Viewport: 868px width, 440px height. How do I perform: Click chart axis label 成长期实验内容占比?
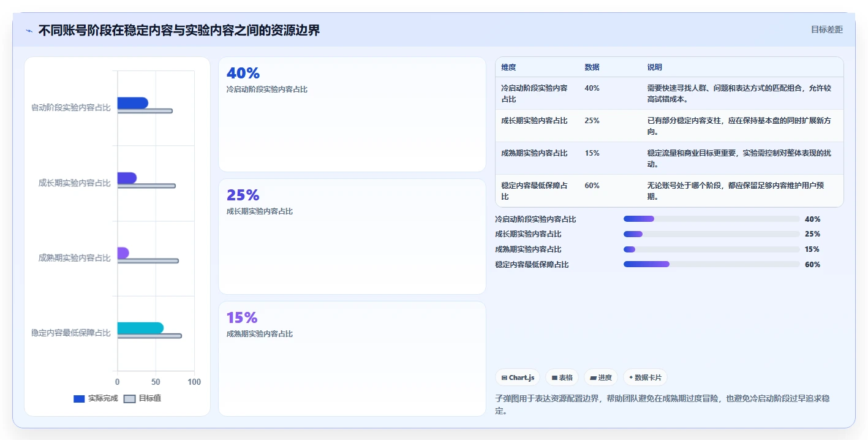tap(75, 183)
